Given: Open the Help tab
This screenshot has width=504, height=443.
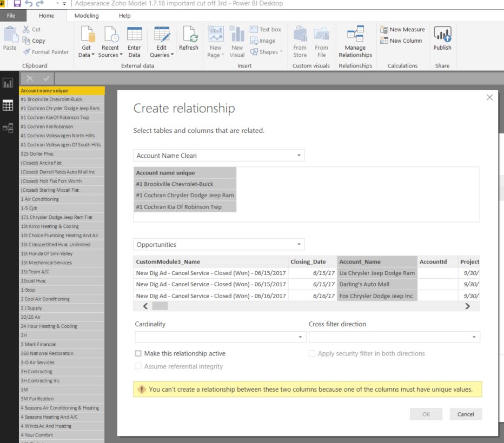Looking at the screenshot, I should click(x=125, y=16).
